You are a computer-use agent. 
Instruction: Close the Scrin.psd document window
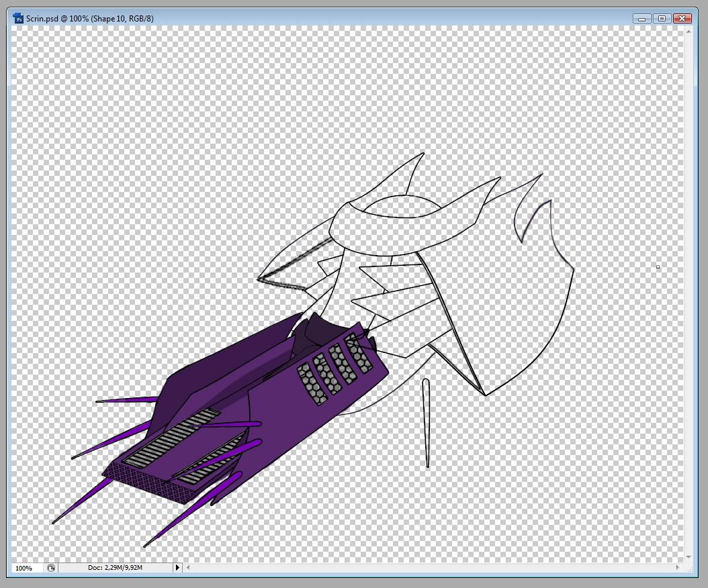[682, 19]
